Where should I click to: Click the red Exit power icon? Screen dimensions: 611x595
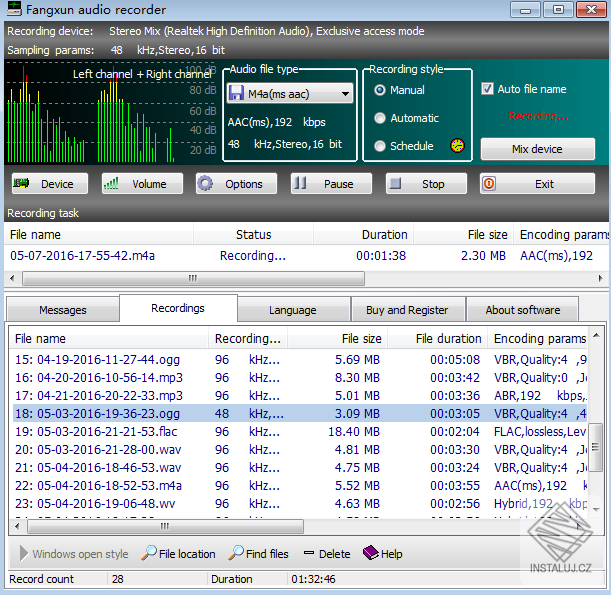(x=489, y=184)
